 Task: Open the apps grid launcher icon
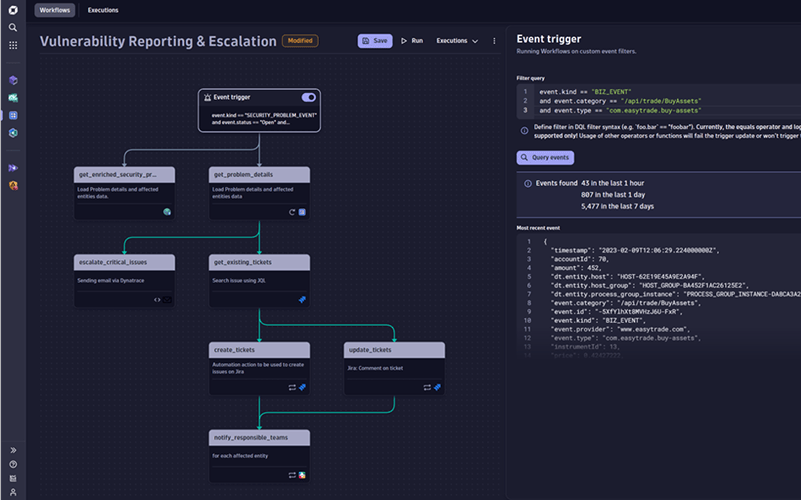click(x=13, y=44)
